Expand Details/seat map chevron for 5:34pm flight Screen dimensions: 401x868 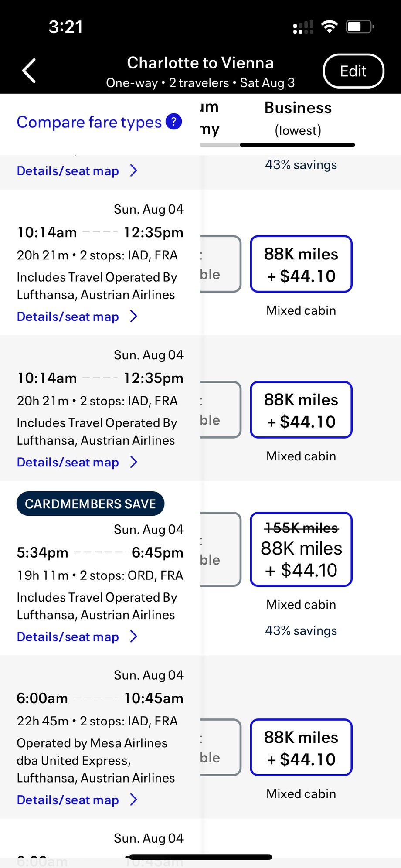pos(134,637)
